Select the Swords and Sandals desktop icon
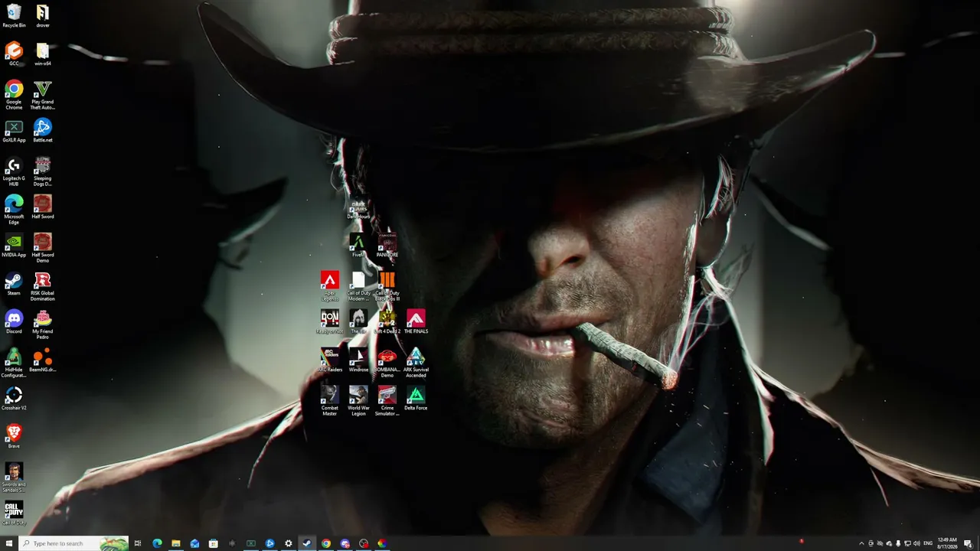The image size is (980, 551). pyautogui.click(x=14, y=477)
